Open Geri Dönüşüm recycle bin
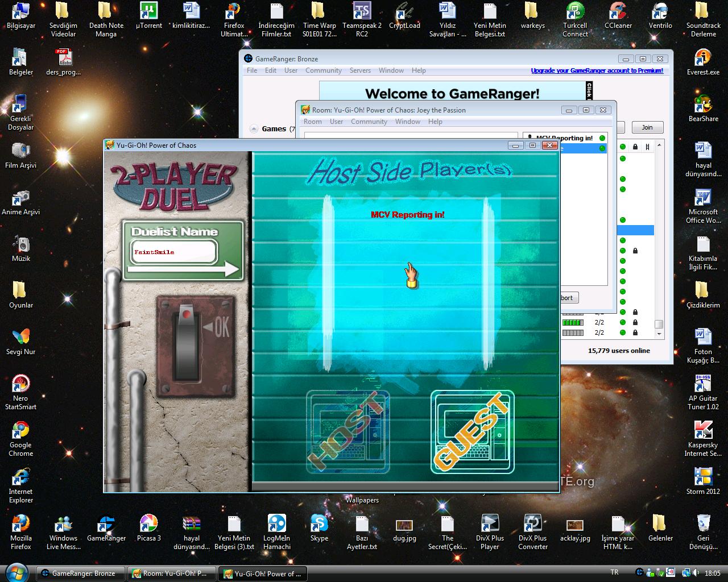The height and width of the screenshot is (582, 728). (704, 533)
